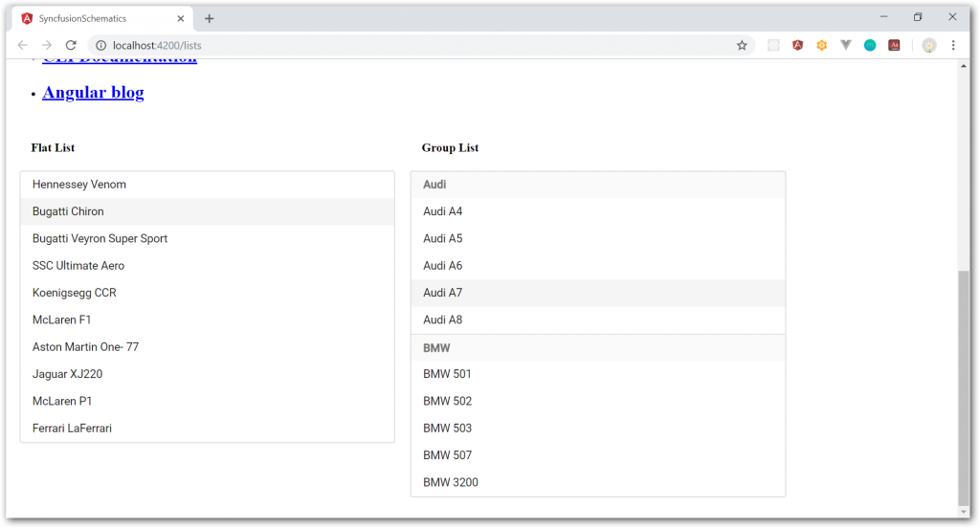
Task: Open the Chrome profile avatar
Action: 928,45
